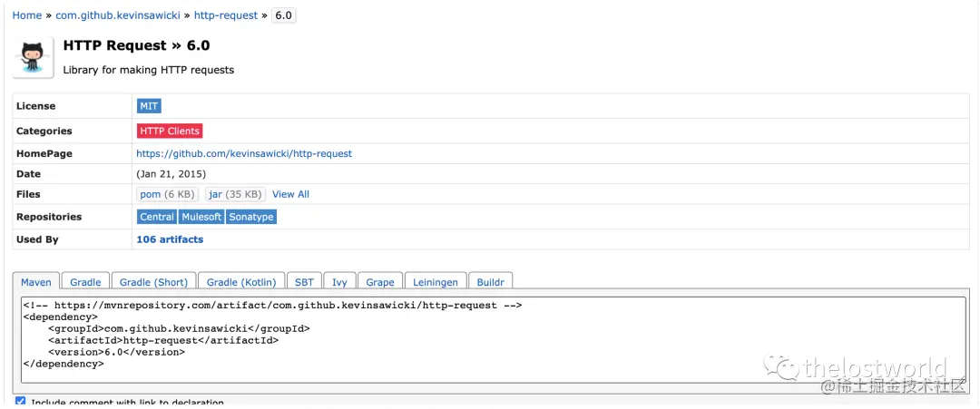Switch to the SBT tab
The height and width of the screenshot is (409, 980).
(x=304, y=282)
